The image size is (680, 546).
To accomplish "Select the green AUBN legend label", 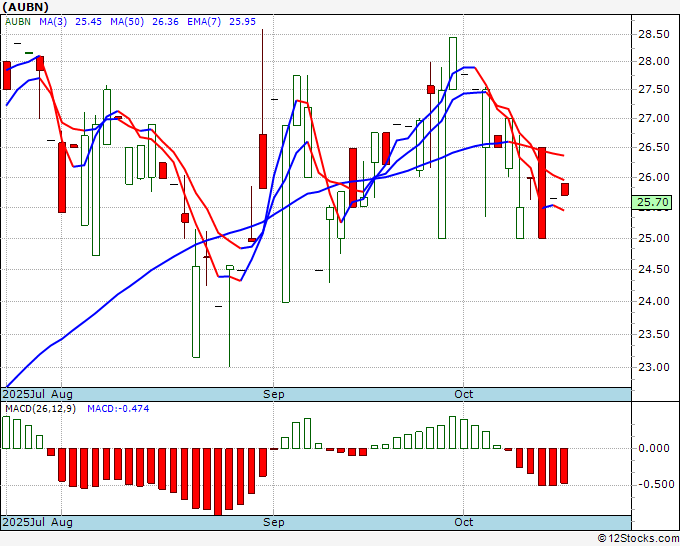I will pos(18,22).
